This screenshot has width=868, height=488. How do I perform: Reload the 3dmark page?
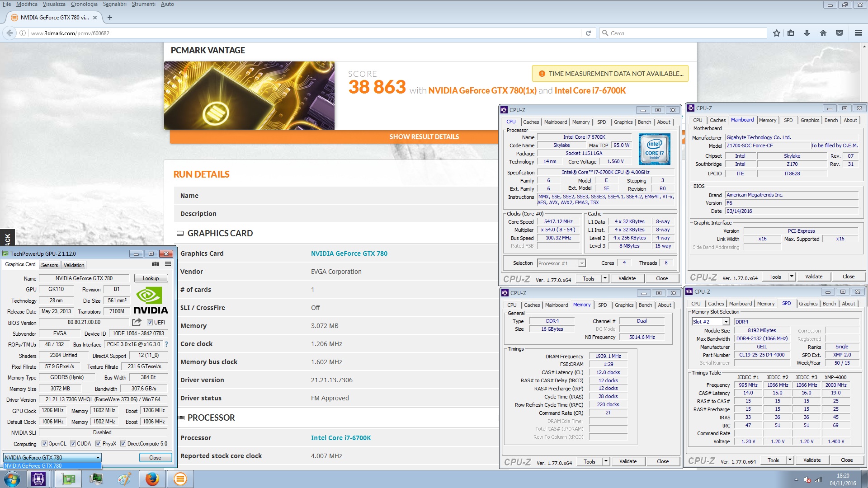pyautogui.click(x=588, y=33)
